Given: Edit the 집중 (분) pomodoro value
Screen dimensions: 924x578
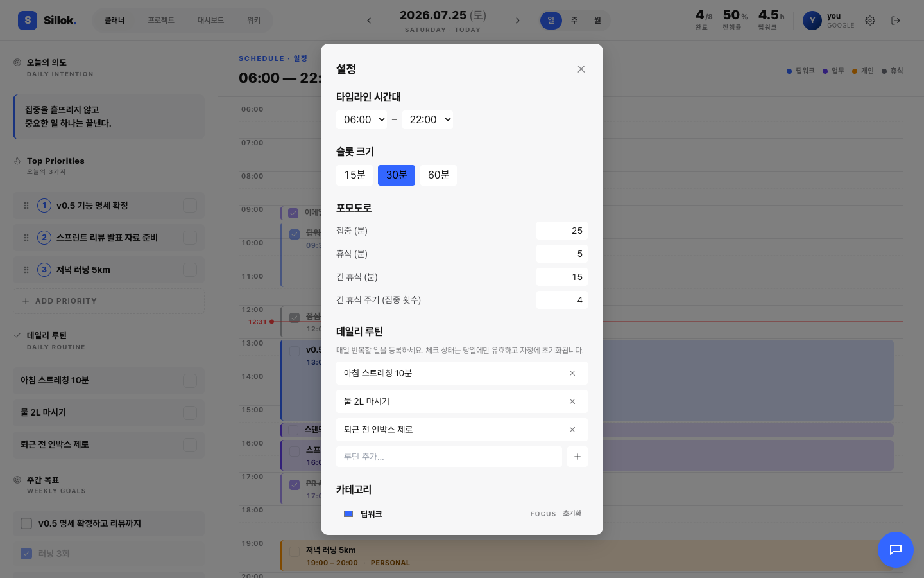Looking at the screenshot, I should 562,231.
